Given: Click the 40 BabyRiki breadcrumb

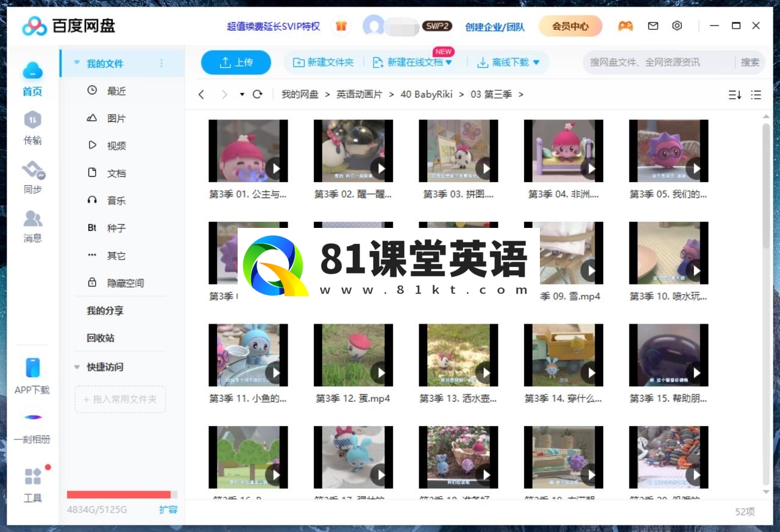Looking at the screenshot, I should (427, 94).
